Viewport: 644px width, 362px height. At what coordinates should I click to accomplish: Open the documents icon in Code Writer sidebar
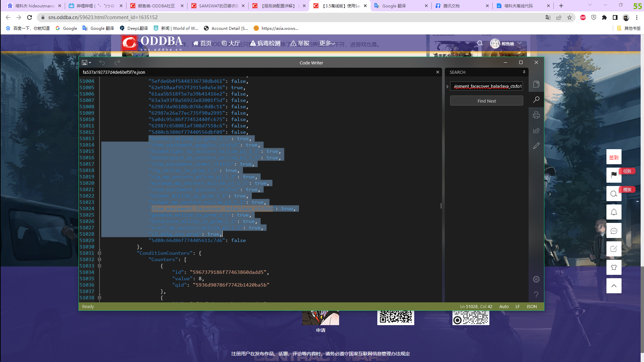536,84
